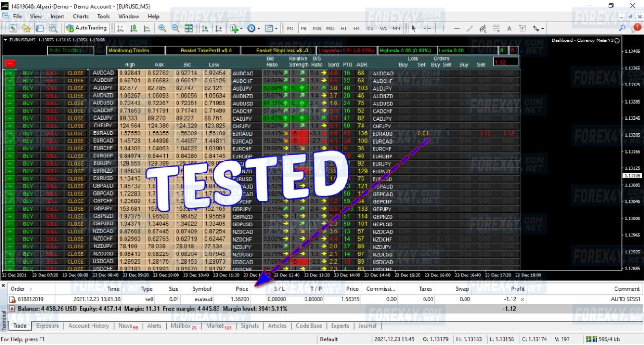Select the trendline drawing tool
The height and width of the screenshot is (345, 644).
coord(470,29)
